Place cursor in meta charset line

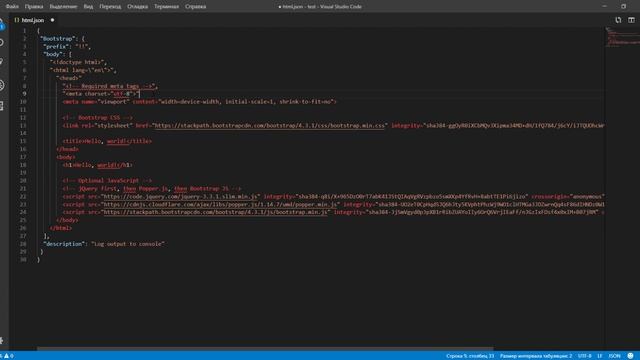(x=100, y=94)
